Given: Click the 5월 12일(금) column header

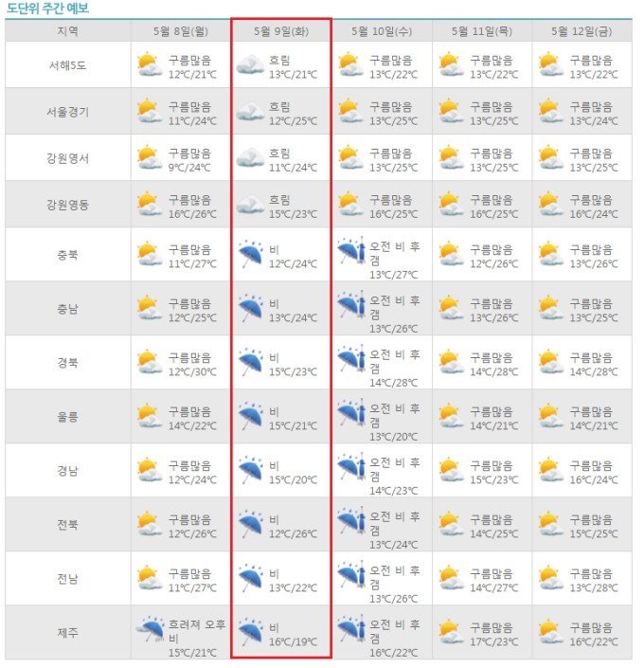Looking at the screenshot, I should click(581, 31).
